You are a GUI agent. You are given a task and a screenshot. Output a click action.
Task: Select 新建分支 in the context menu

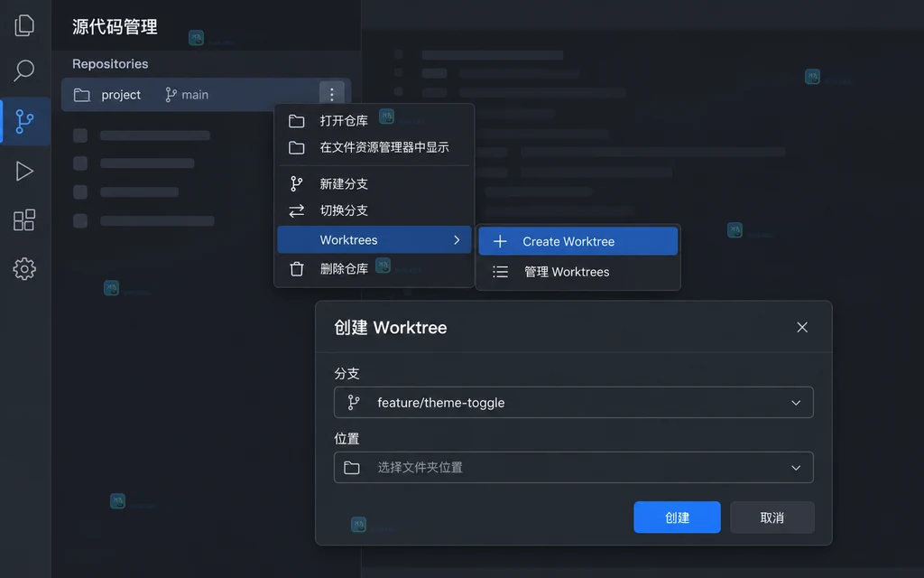374,184
